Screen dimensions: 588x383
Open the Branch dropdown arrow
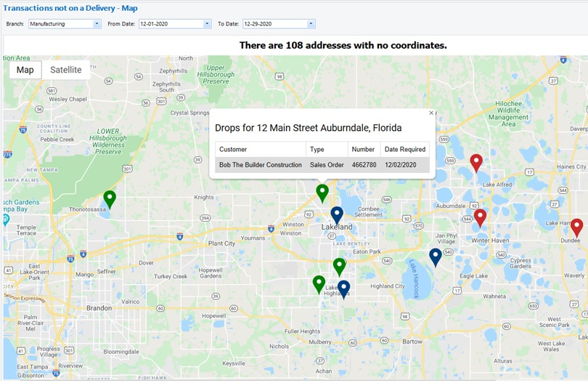(97, 24)
